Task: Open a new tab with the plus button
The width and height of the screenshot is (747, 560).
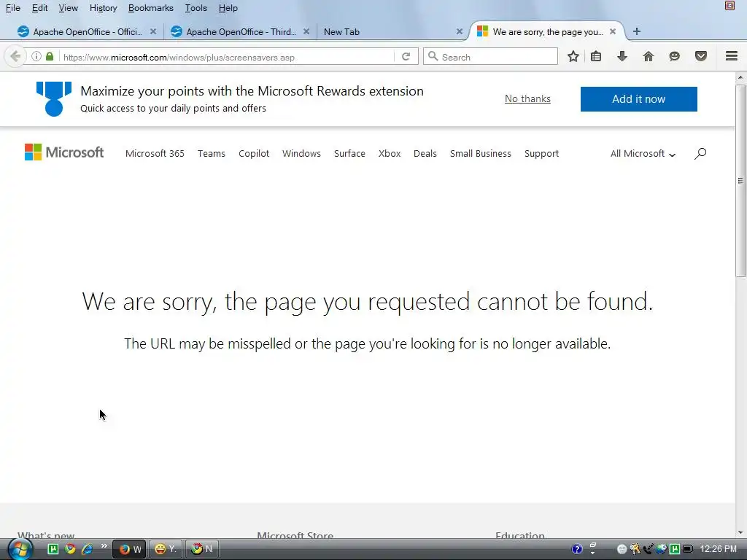Action: (636, 31)
